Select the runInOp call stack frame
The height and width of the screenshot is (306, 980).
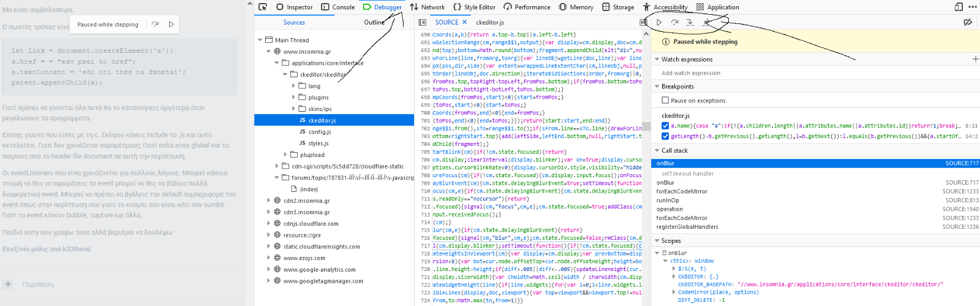tap(816, 200)
